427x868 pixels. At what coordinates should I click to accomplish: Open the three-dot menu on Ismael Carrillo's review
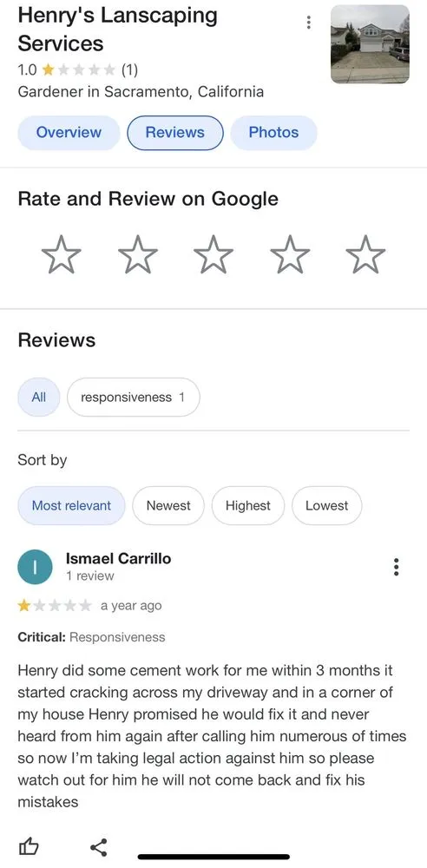tap(396, 567)
